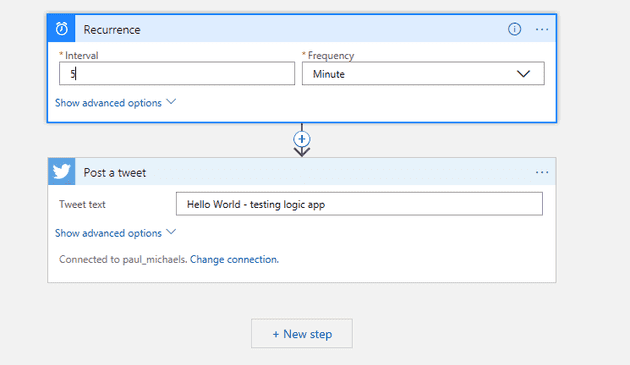Image resolution: width=630 pixels, height=365 pixels.
Task: Select the Recurrence card header title
Action: [x=112, y=30]
